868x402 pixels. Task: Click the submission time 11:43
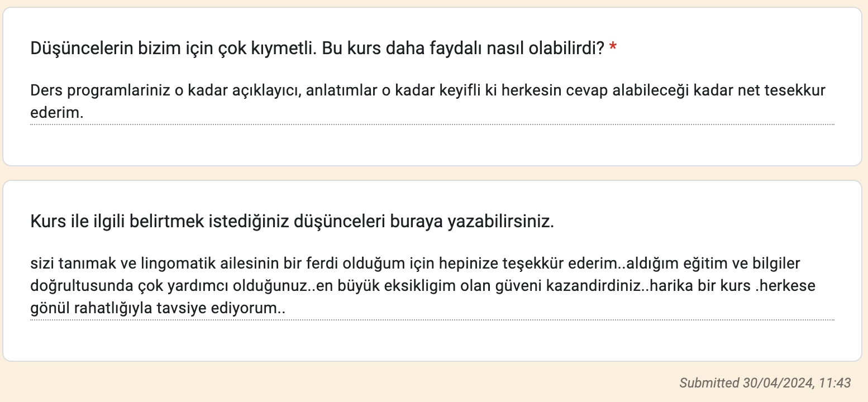[835, 383]
